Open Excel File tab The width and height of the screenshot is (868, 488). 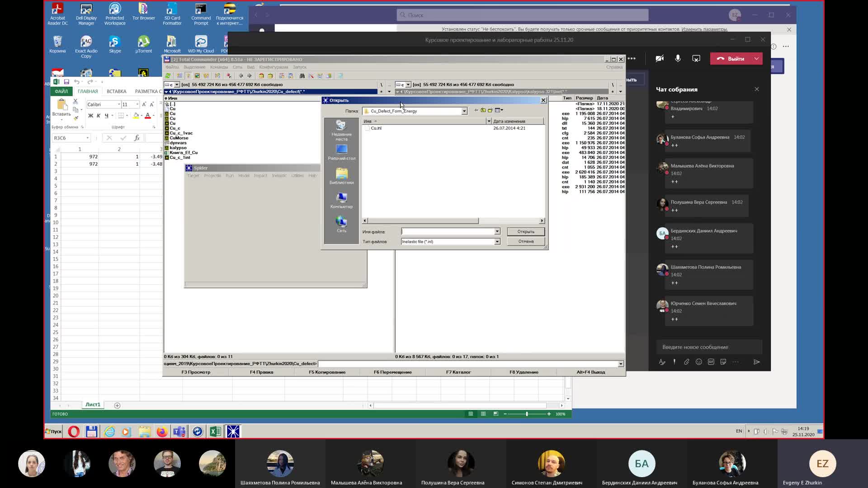[61, 91]
